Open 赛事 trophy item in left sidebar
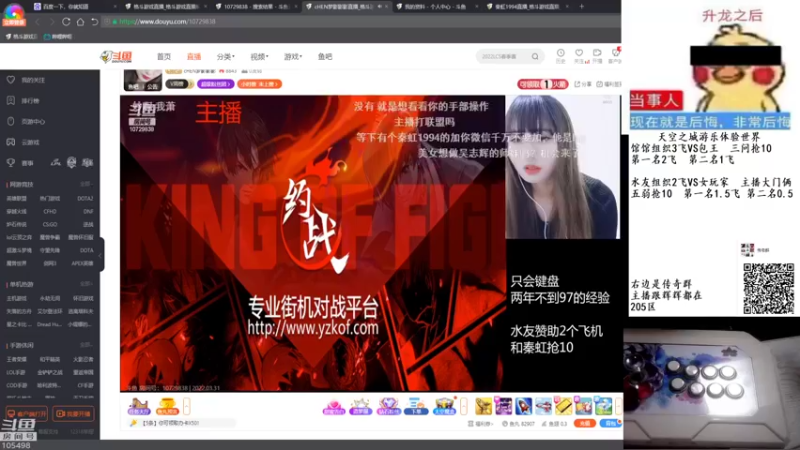Image resolution: width=800 pixels, height=450 pixels. point(20,163)
